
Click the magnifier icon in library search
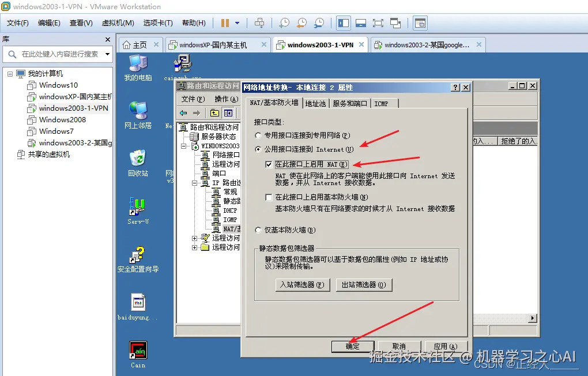(x=12, y=54)
